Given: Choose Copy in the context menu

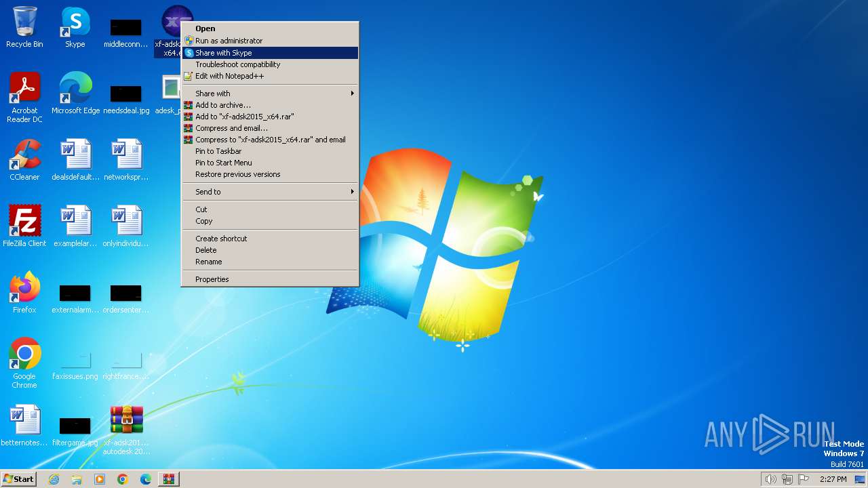Looking at the screenshot, I should [270, 221].
